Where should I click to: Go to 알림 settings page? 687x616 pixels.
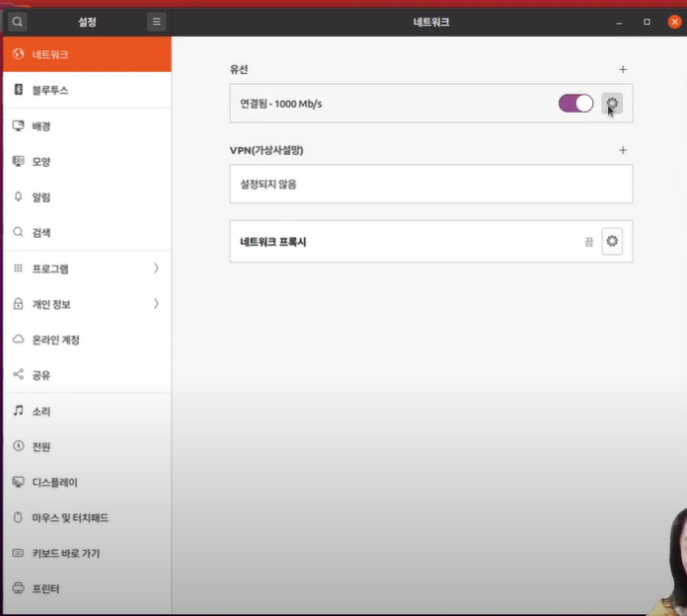coord(87,196)
